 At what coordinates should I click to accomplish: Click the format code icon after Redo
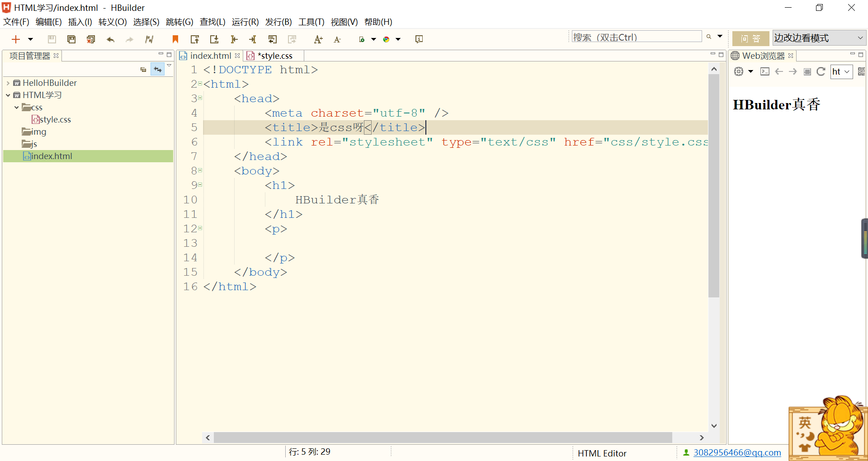click(149, 39)
